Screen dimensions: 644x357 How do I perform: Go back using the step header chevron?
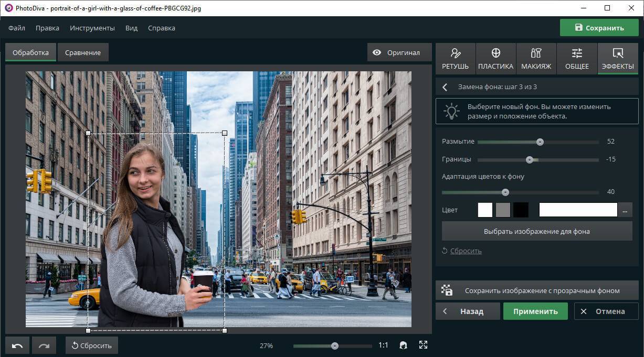(x=445, y=87)
